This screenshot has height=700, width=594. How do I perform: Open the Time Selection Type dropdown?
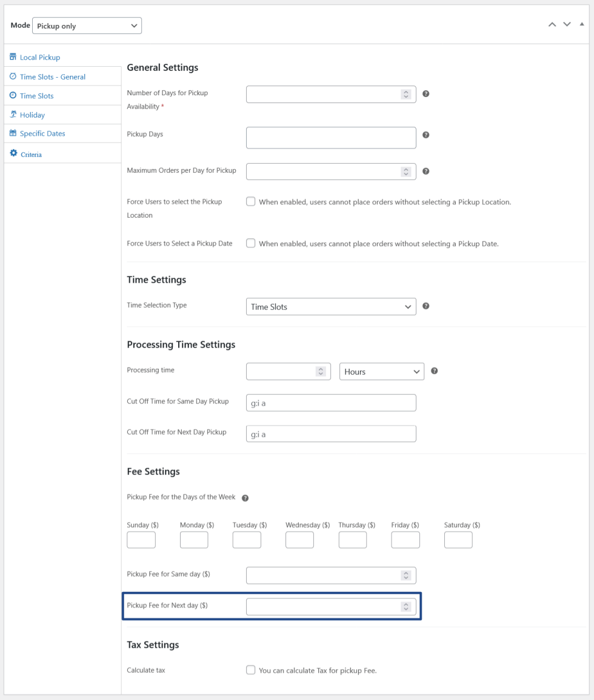[331, 307]
